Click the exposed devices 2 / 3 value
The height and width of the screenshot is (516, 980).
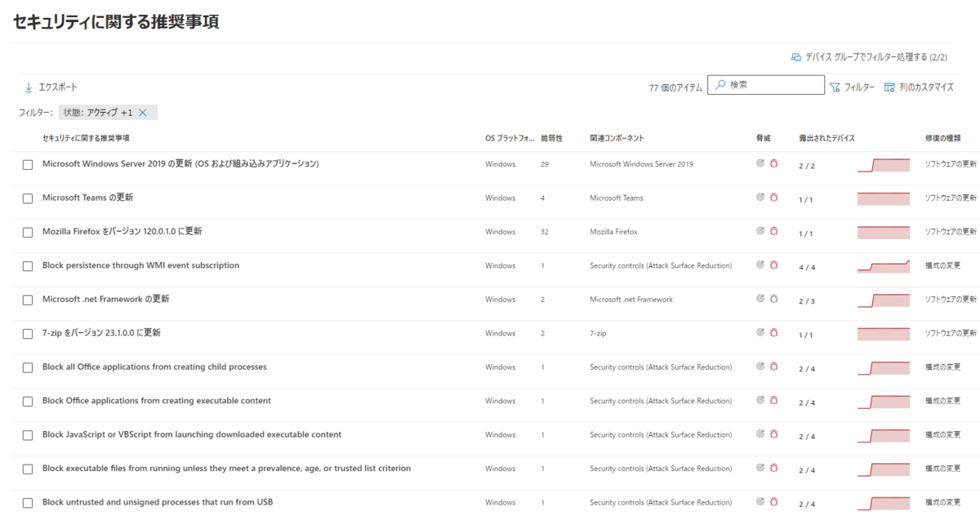pyautogui.click(x=806, y=301)
